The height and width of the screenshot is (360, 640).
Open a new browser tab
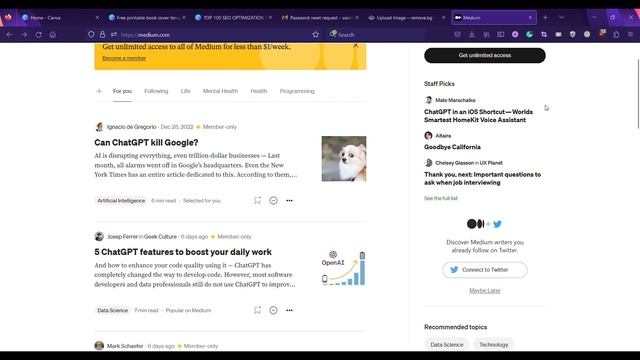pos(545,18)
